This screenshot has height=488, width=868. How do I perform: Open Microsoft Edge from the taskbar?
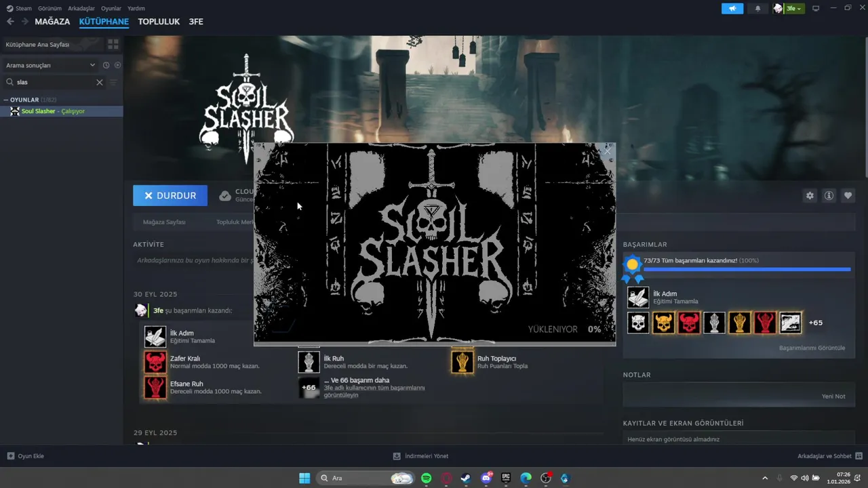click(x=526, y=478)
